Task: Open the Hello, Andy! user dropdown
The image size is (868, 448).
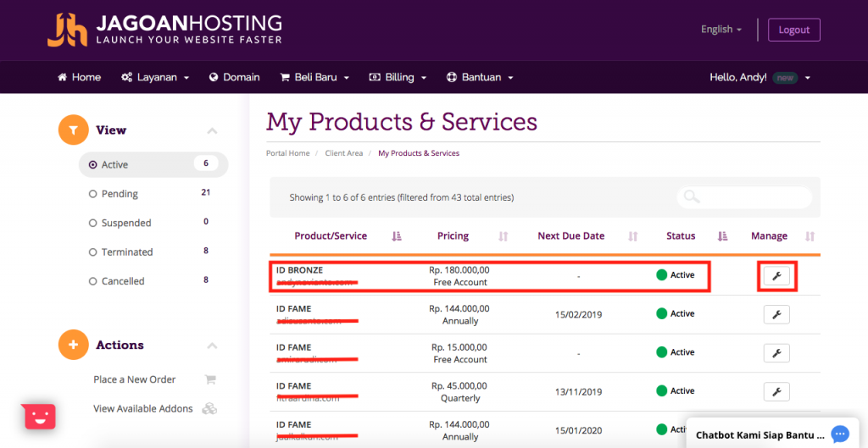Action: click(760, 77)
